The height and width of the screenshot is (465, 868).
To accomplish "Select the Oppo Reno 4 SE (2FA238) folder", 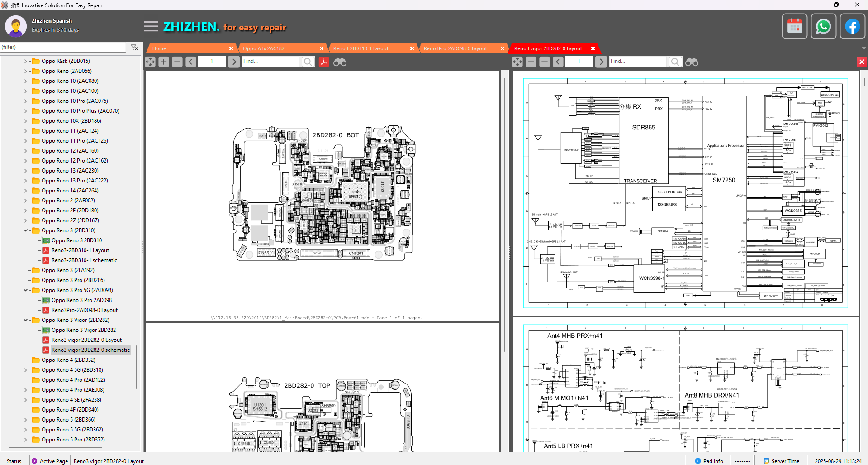I will click(x=71, y=400).
